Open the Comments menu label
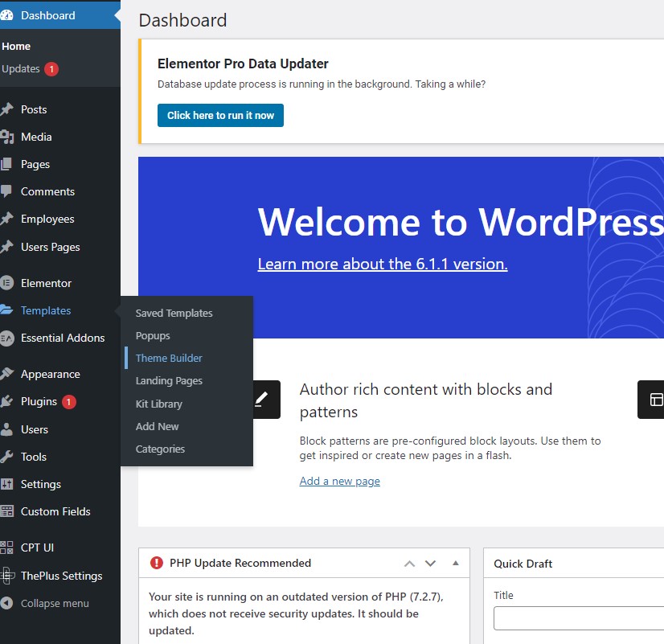664x644 pixels. tap(47, 191)
